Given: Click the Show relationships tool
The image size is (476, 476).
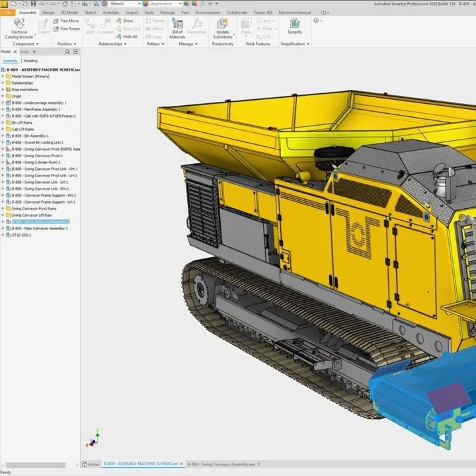Looking at the screenshot, I should tap(125, 21).
